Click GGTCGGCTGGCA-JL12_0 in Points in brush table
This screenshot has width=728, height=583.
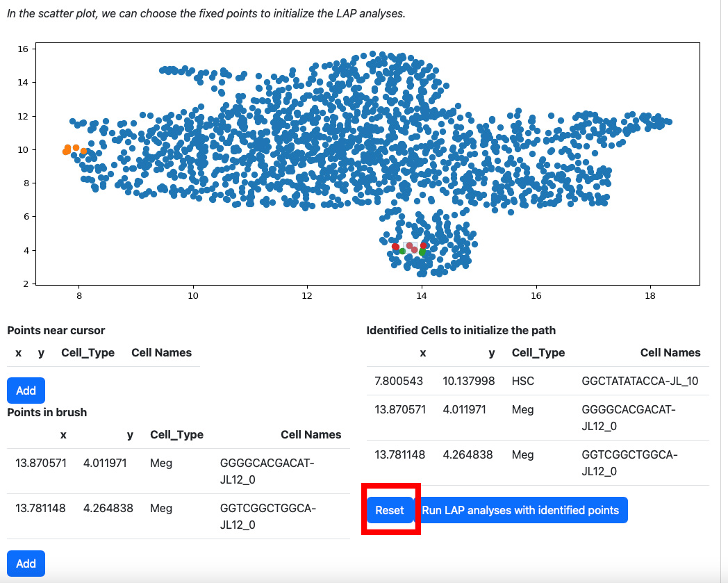[268, 516]
